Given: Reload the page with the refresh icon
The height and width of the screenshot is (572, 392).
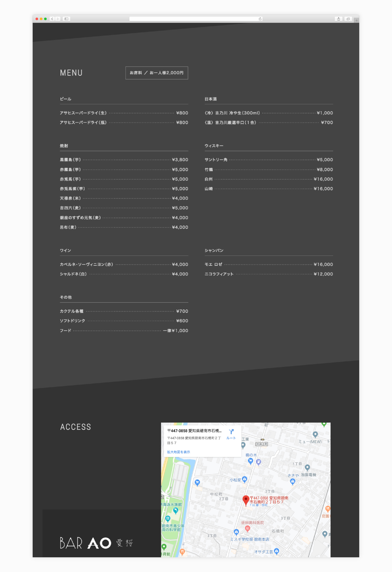Looking at the screenshot, I should pos(260,19).
